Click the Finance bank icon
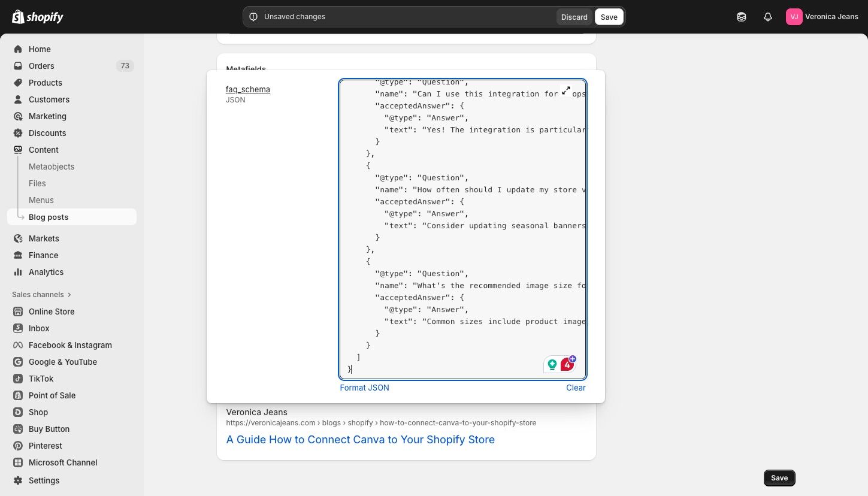The height and width of the screenshot is (496, 868). pyautogui.click(x=18, y=255)
